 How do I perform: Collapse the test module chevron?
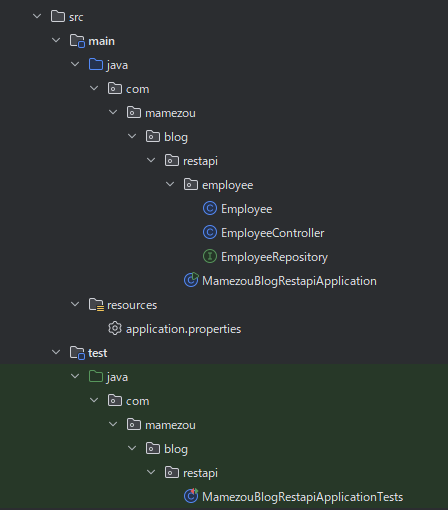coord(56,352)
